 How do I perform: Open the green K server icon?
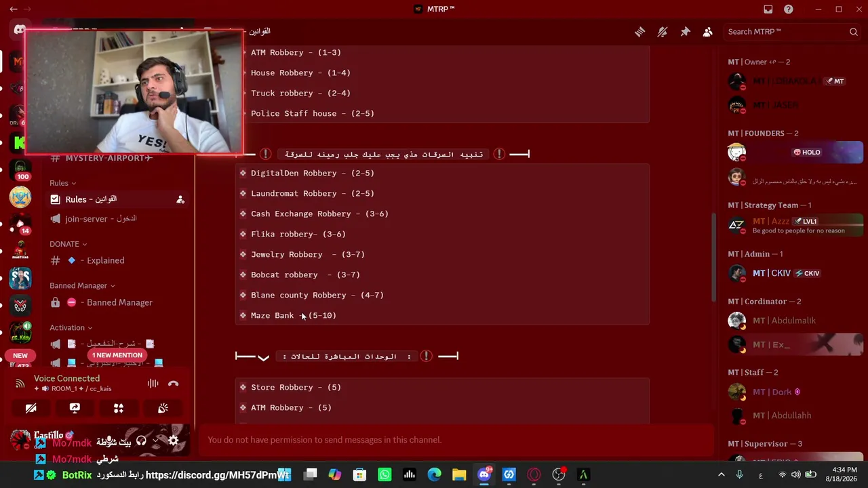(20, 143)
